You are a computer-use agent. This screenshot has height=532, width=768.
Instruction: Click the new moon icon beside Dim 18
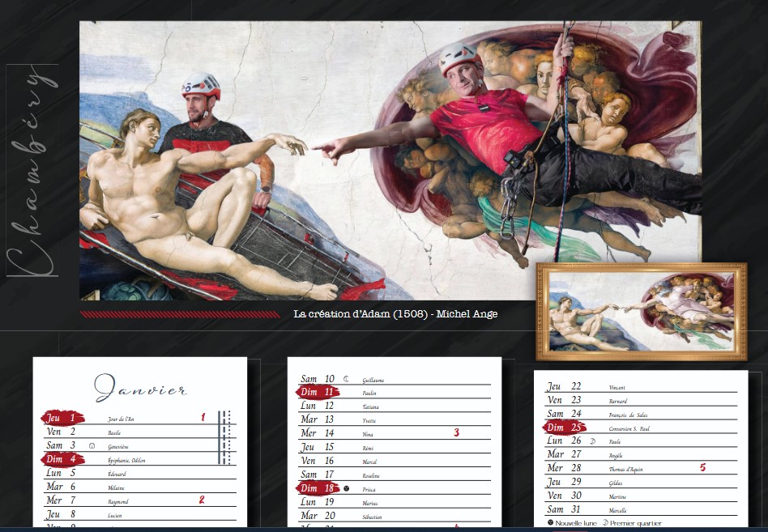coord(346,488)
